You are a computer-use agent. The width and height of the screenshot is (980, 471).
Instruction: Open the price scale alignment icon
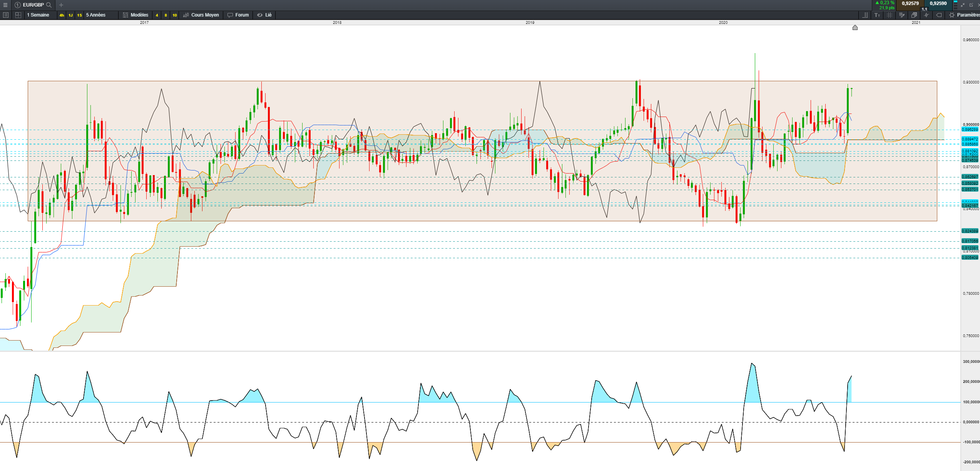pos(865,15)
